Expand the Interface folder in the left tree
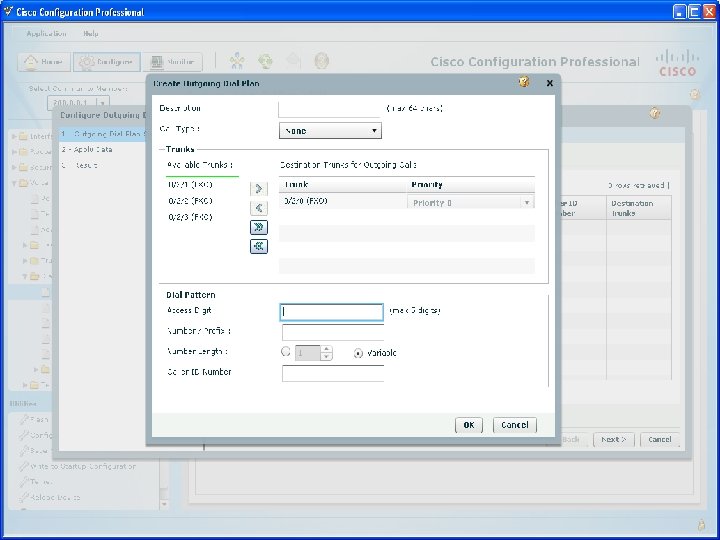The image size is (720, 540). coord(15,136)
